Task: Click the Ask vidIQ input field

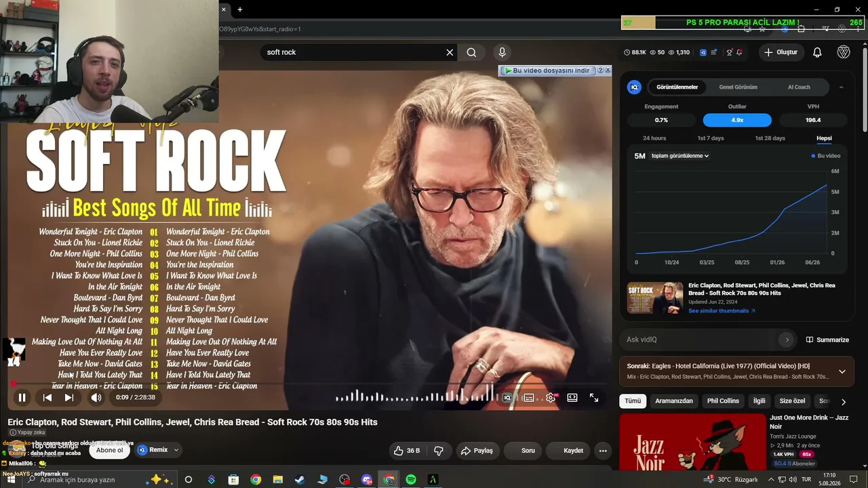Action: click(698, 340)
